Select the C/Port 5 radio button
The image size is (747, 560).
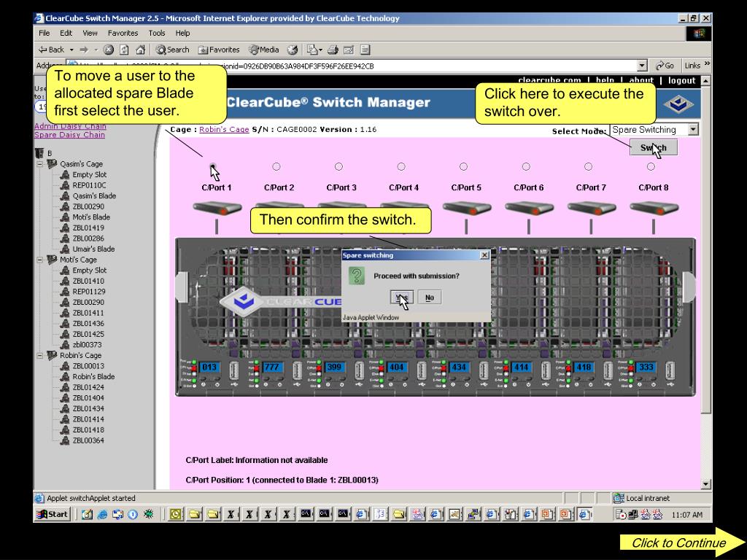[x=463, y=167]
